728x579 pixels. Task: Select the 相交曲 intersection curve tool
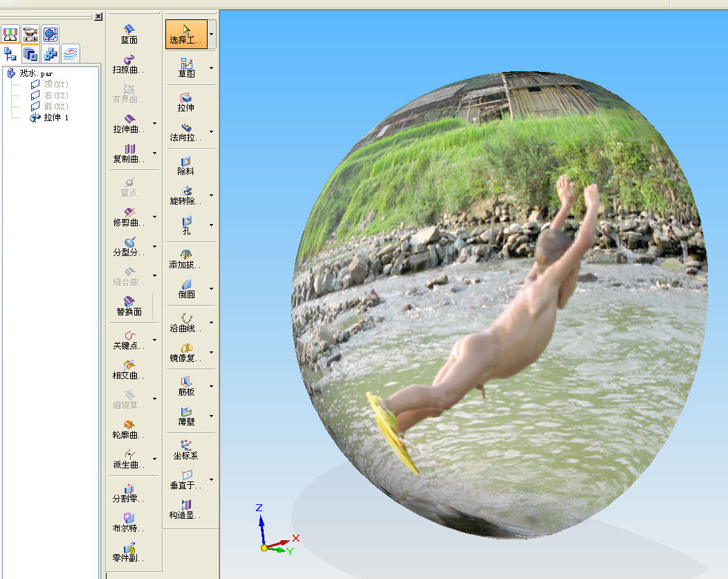point(128,370)
